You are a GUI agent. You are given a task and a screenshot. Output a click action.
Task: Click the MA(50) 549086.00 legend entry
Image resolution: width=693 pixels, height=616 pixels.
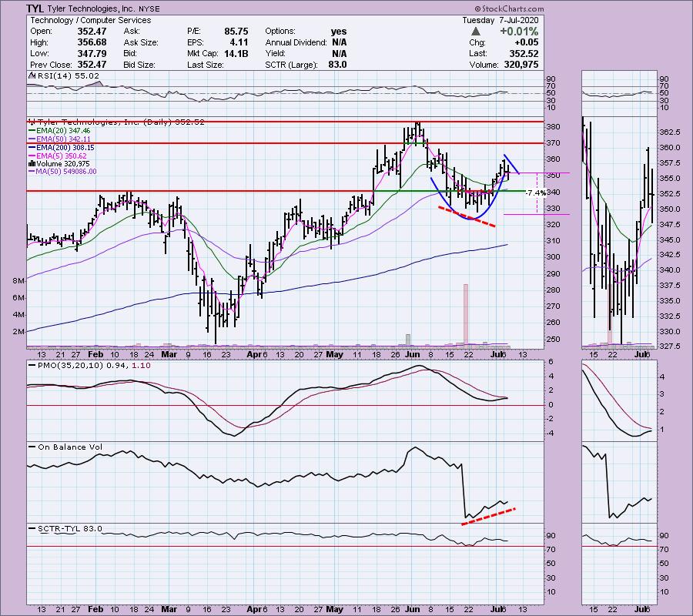click(x=62, y=172)
